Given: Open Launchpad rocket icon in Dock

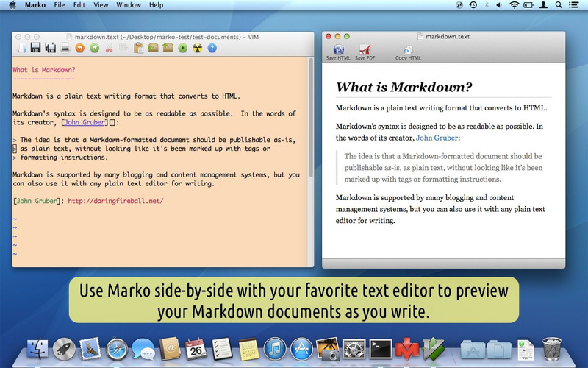Looking at the screenshot, I should [64, 349].
